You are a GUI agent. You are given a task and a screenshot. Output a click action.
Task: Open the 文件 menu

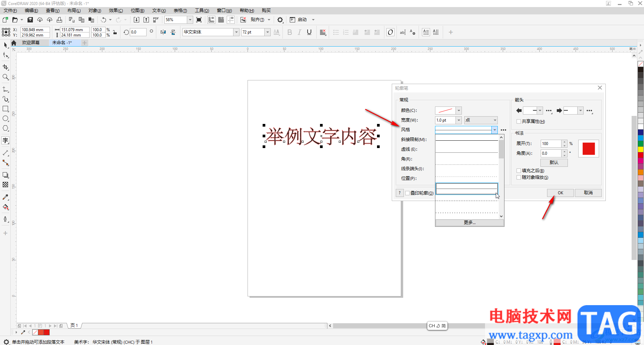pos(10,11)
